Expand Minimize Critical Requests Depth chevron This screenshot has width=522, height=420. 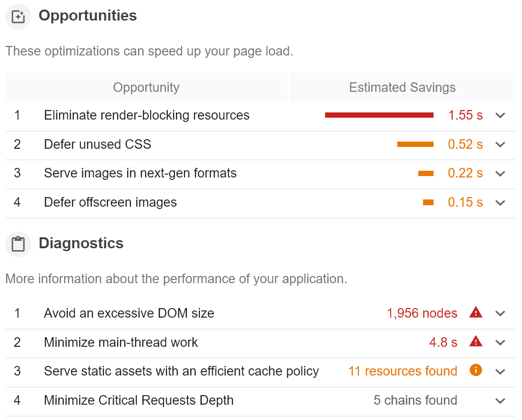pos(500,400)
